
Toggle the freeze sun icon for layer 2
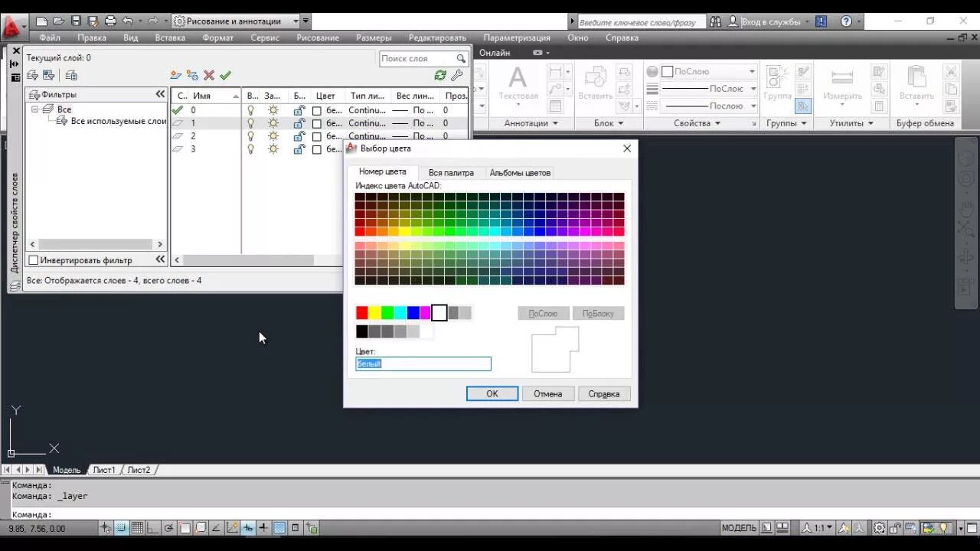(x=273, y=136)
